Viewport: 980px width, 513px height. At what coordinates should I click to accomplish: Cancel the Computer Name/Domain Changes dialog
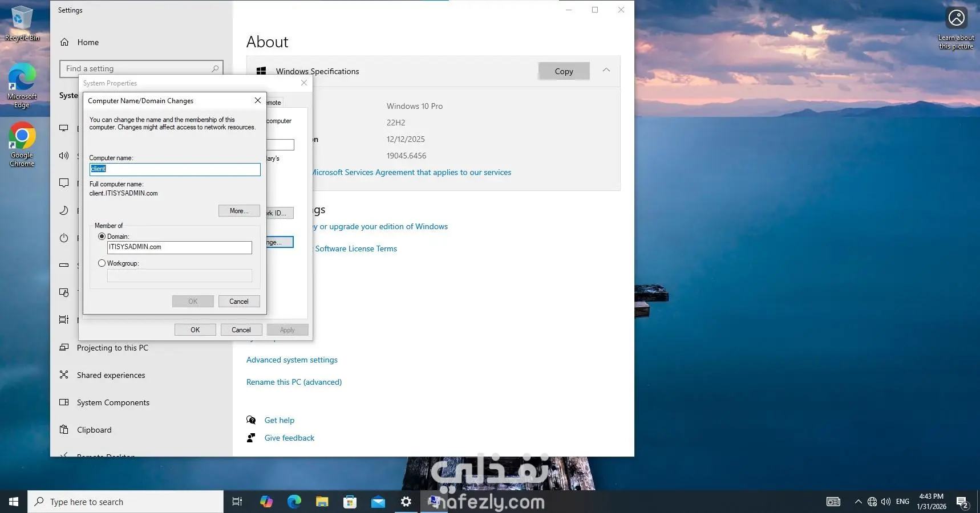[x=239, y=302]
